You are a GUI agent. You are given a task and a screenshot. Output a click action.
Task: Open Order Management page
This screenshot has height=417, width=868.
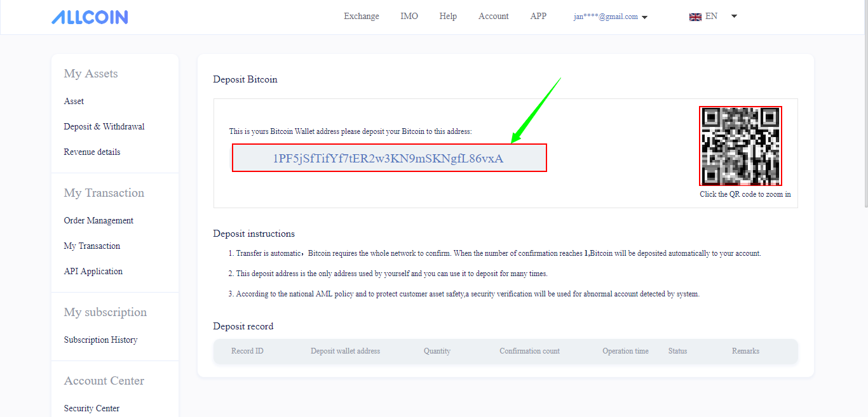pos(98,221)
